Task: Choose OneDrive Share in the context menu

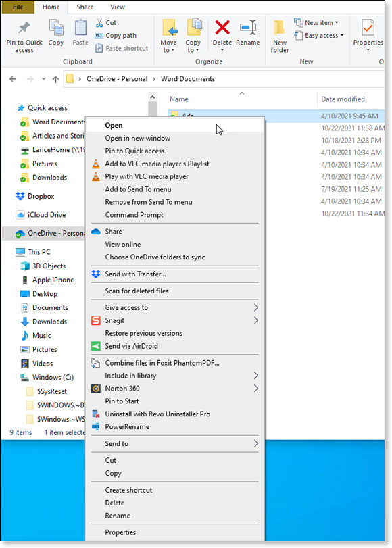Action: point(175,231)
